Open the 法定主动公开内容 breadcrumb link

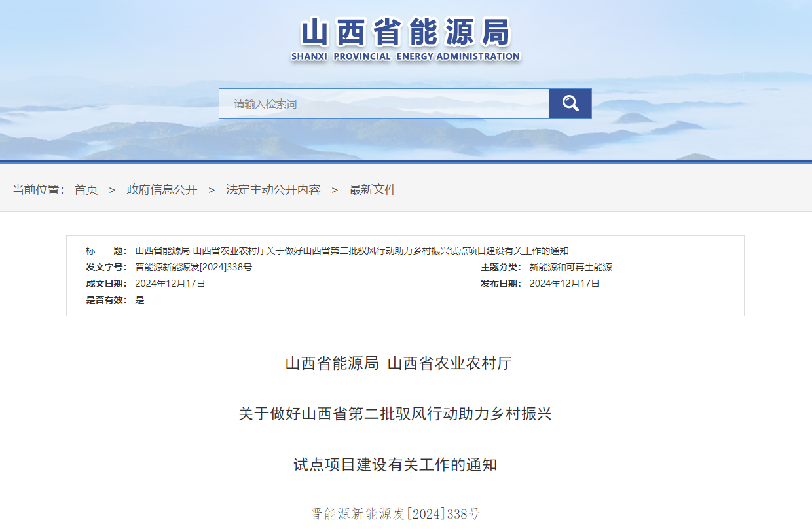[x=273, y=190]
